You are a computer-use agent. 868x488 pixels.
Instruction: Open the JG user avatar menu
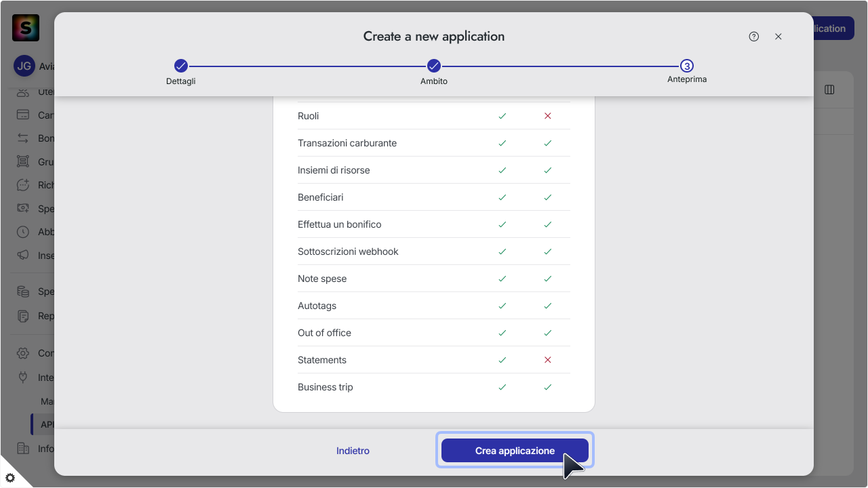click(24, 66)
